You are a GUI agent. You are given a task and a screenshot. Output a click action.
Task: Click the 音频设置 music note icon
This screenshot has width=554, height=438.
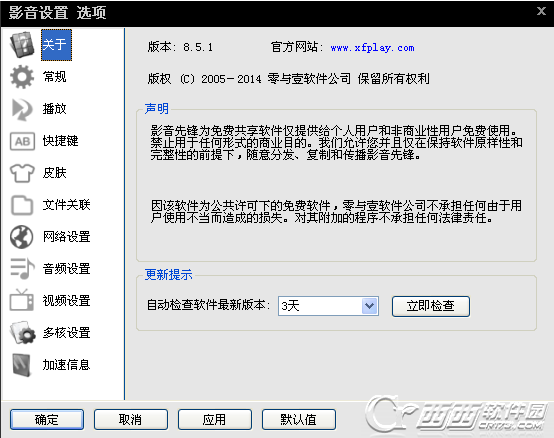click(22, 269)
